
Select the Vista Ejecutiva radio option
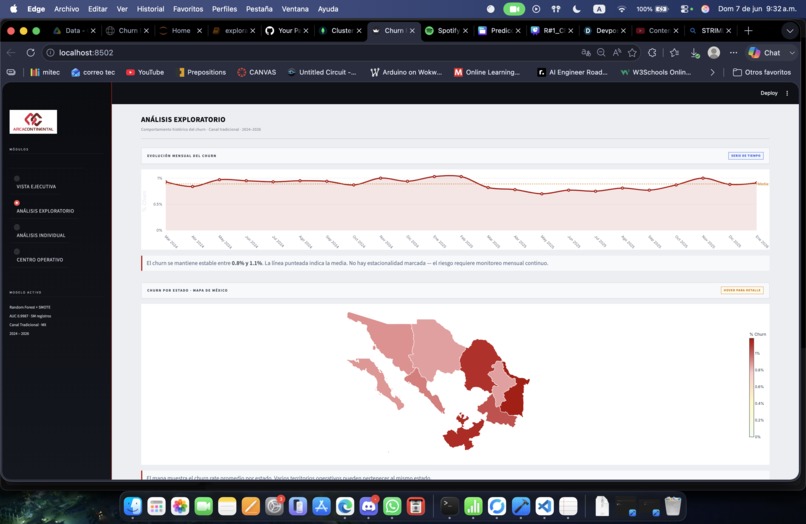click(17, 178)
